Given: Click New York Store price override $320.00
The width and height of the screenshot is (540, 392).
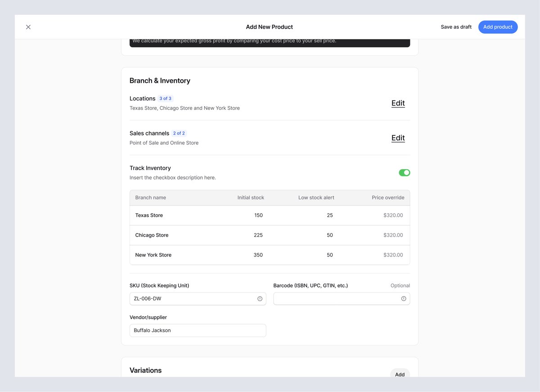Looking at the screenshot, I should coord(393,255).
